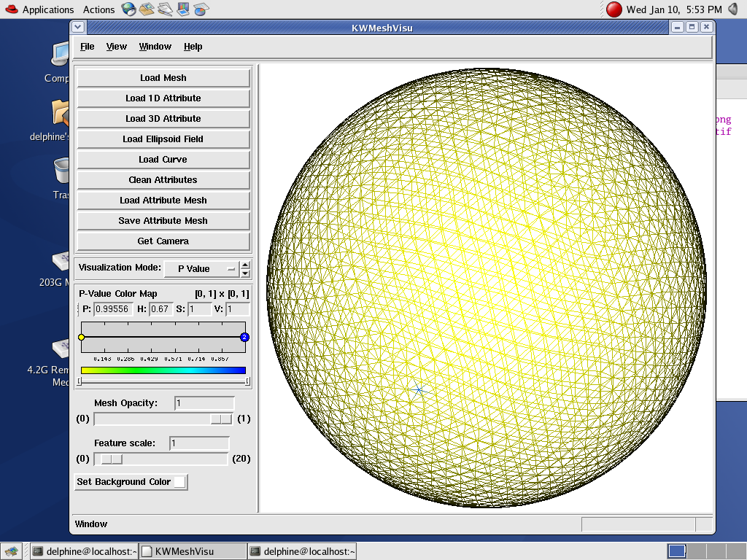747x560 pixels.
Task: Click the Load Mesh button
Action: pyautogui.click(x=163, y=78)
